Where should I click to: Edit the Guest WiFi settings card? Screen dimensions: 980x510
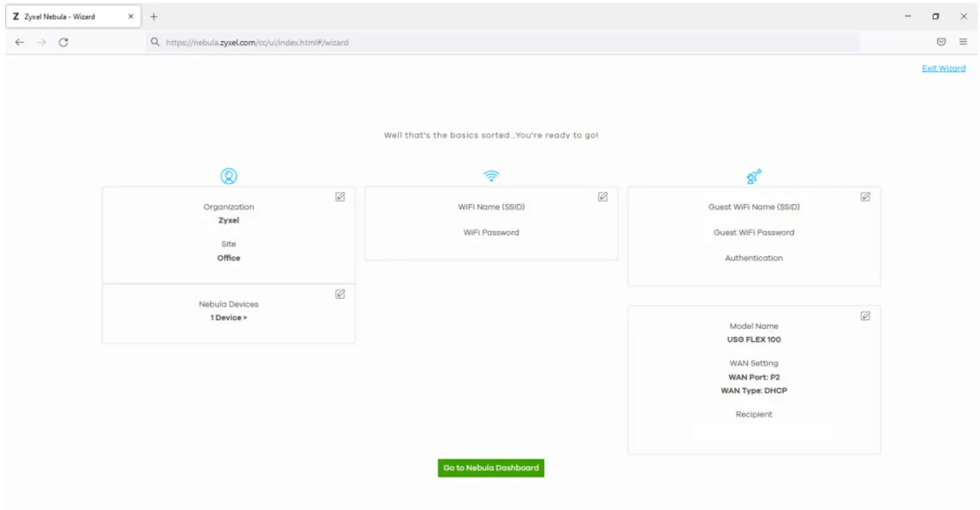pyautogui.click(x=866, y=197)
